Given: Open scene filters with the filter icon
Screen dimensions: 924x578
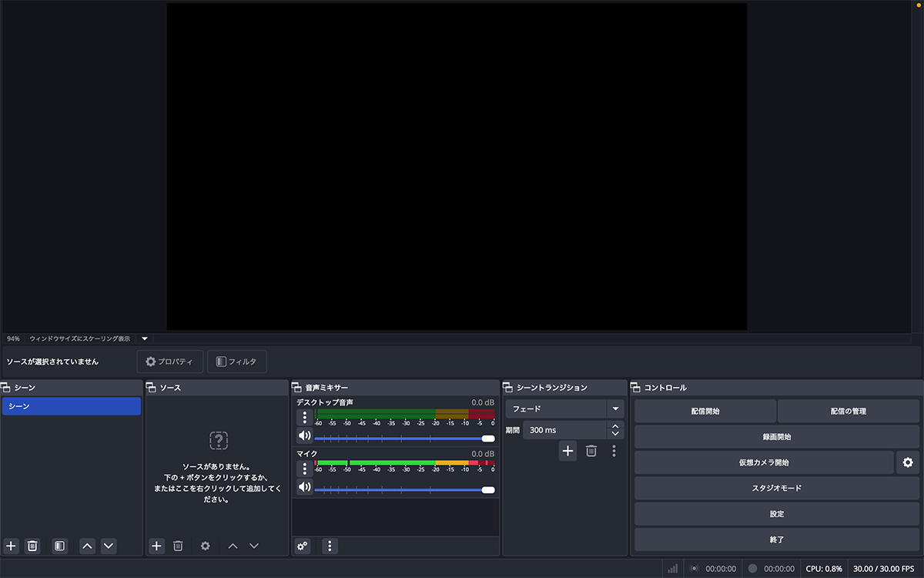Looking at the screenshot, I should pos(59,546).
